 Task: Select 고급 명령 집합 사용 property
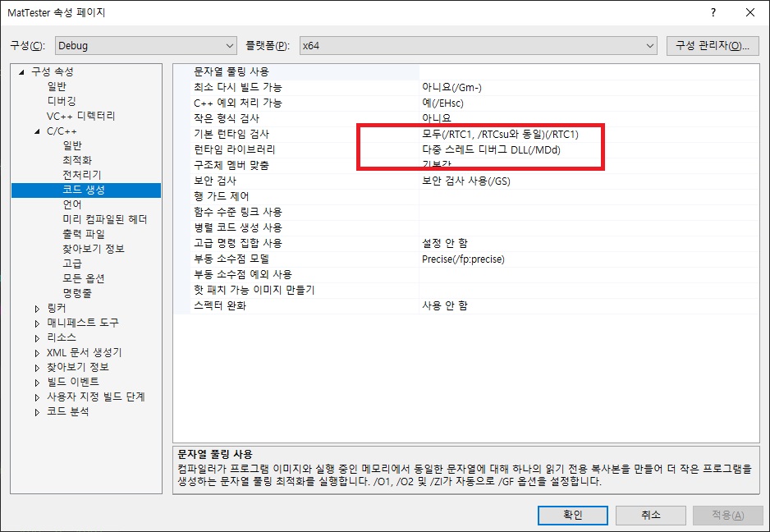click(x=238, y=243)
